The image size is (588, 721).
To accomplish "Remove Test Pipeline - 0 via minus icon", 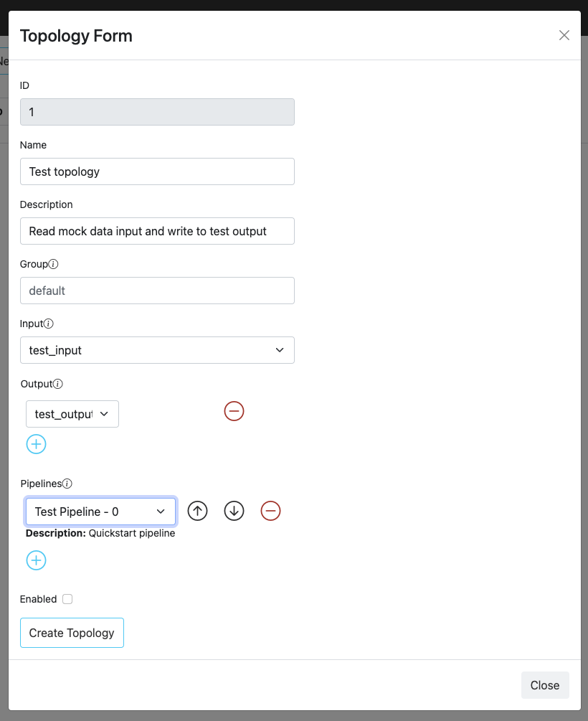I will click(x=270, y=510).
